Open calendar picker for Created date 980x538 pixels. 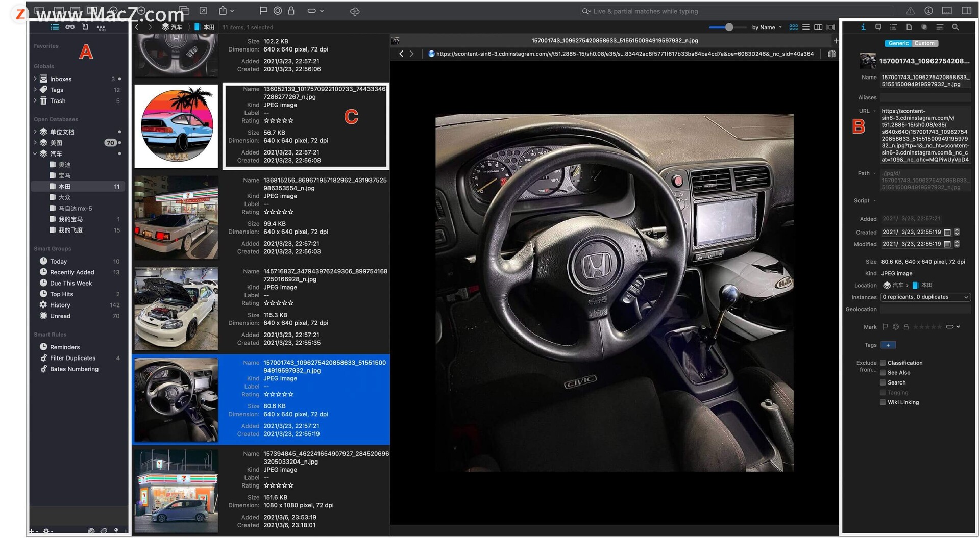[947, 232]
